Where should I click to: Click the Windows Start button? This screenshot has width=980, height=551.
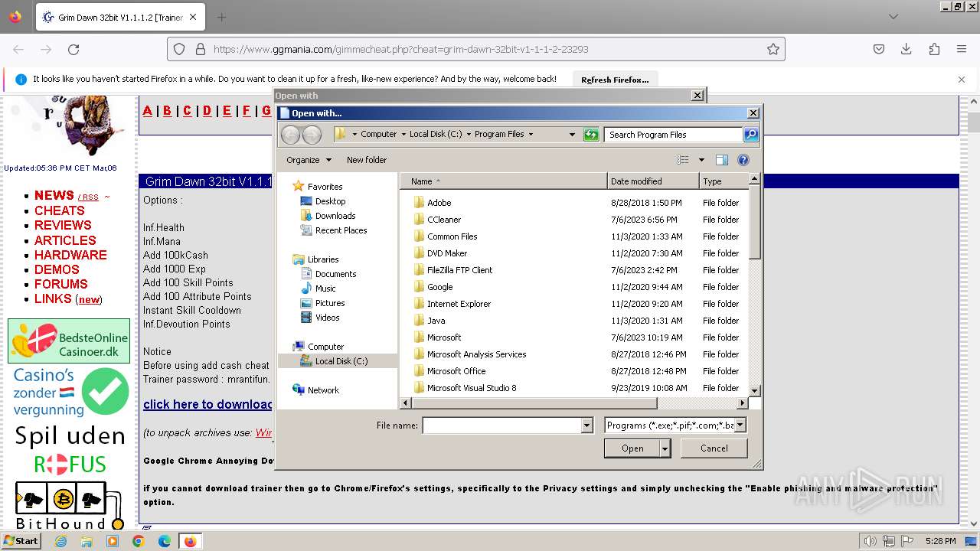(x=21, y=541)
